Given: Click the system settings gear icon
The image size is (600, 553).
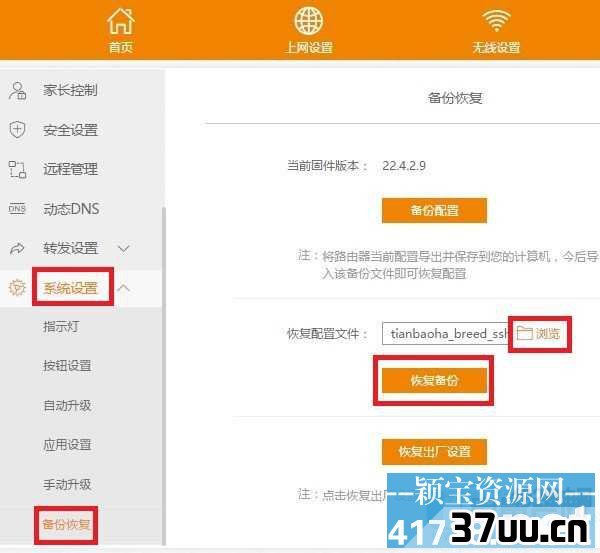Looking at the screenshot, I should pyautogui.click(x=17, y=287).
